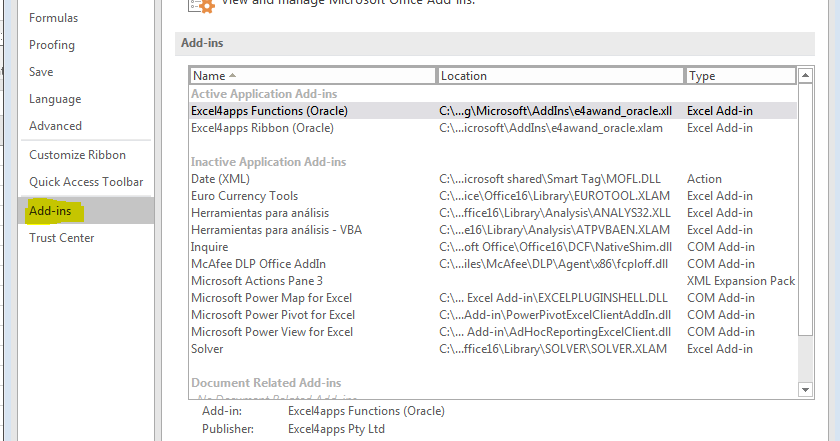Sort add-ins by Name column header
The height and width of the screenshot is (441, 840).
[313, 76]
